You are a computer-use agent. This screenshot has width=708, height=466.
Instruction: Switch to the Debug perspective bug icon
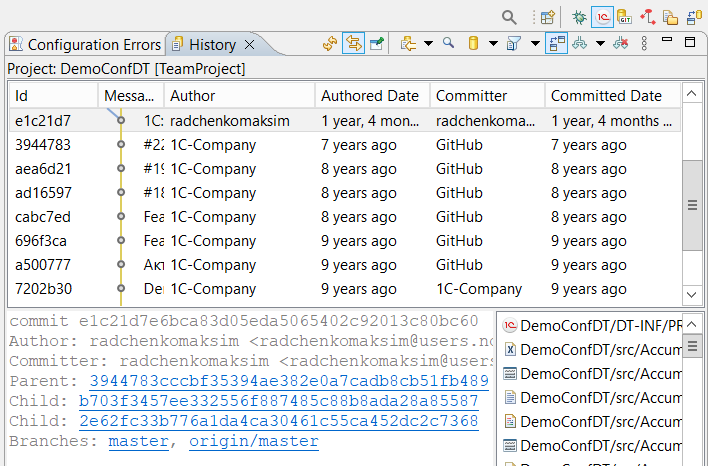[x=579, y=17]
